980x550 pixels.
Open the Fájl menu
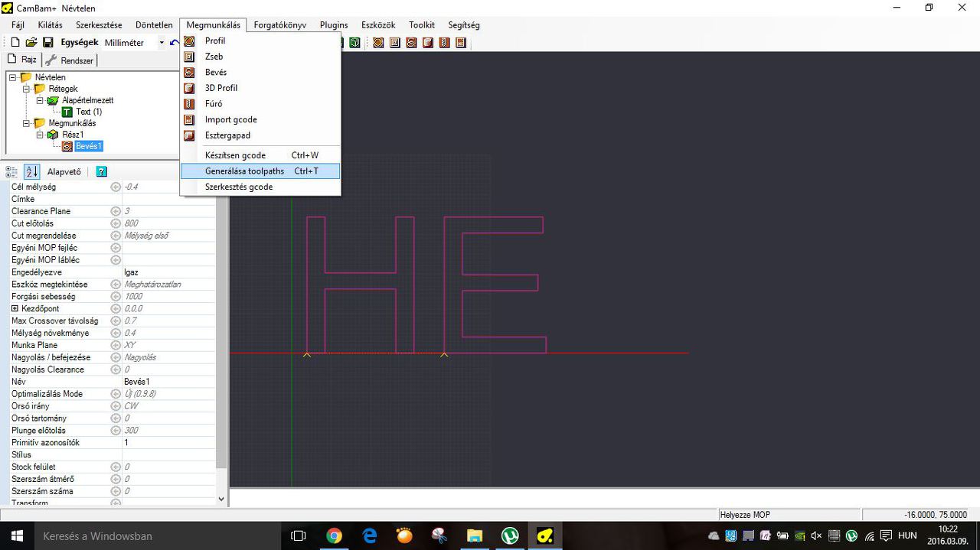(x=18, y=25)
